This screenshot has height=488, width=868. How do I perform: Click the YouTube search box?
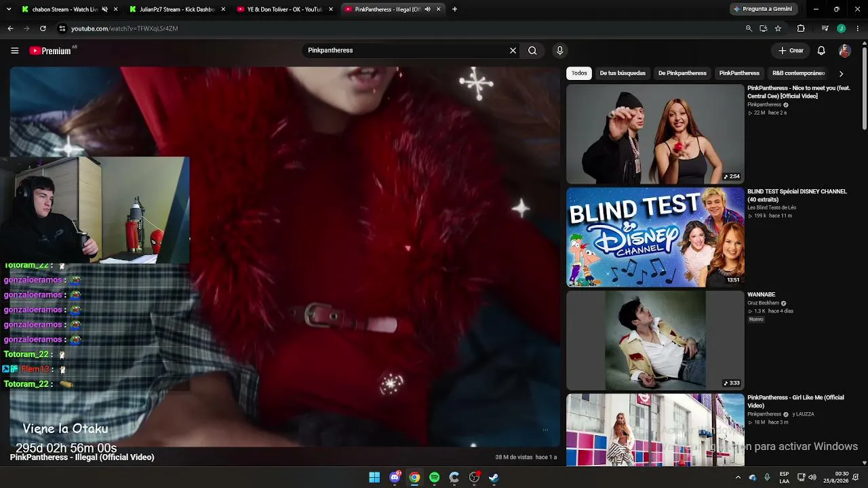pyautogui.click(x=406, y=50)
